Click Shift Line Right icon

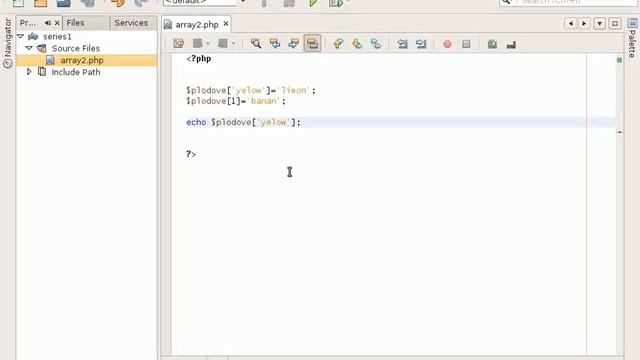point(421,44)
